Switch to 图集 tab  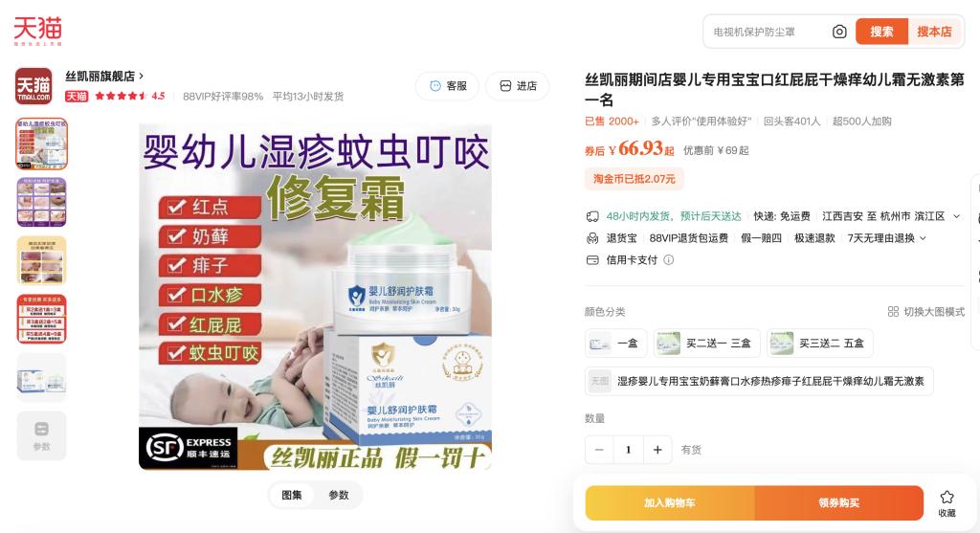(x=291, y=495)
